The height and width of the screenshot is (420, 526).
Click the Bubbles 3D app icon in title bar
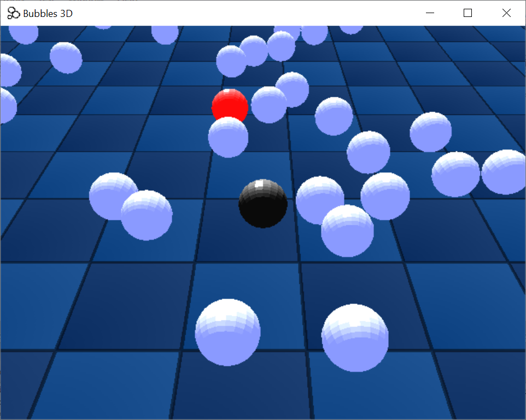tap(14, 13)
